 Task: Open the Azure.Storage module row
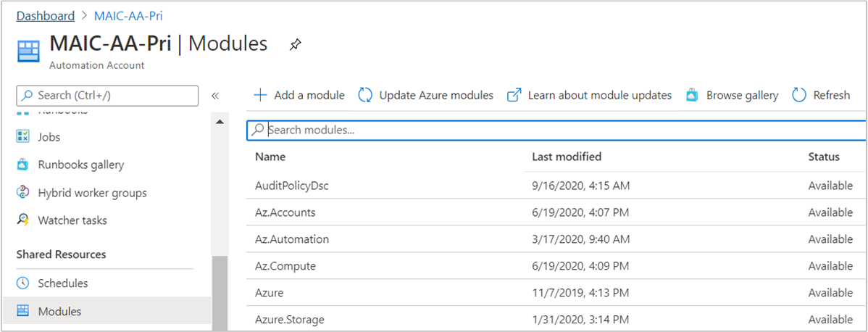[x=557, y=319]
